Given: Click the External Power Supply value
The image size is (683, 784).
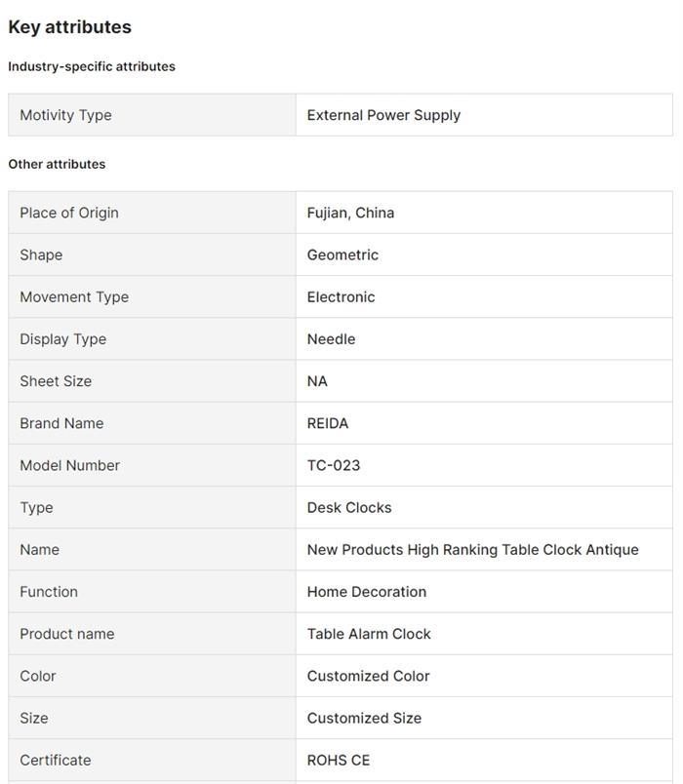Looking at the screenshot, I should pos(383,115).
